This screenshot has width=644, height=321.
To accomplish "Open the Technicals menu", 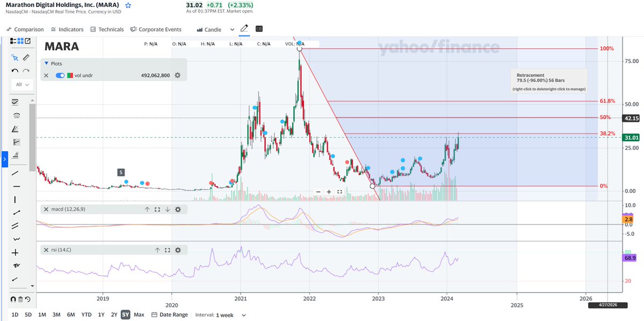I will 107,29.
